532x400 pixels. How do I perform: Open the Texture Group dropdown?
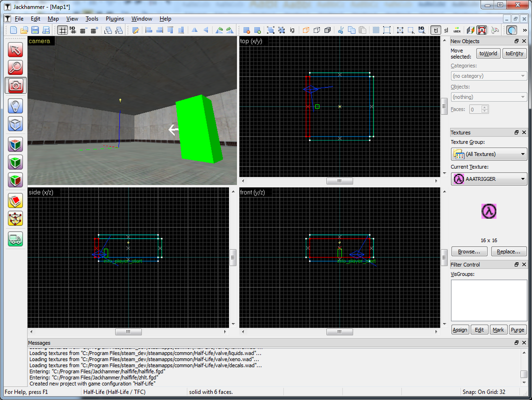pos(488,154)
